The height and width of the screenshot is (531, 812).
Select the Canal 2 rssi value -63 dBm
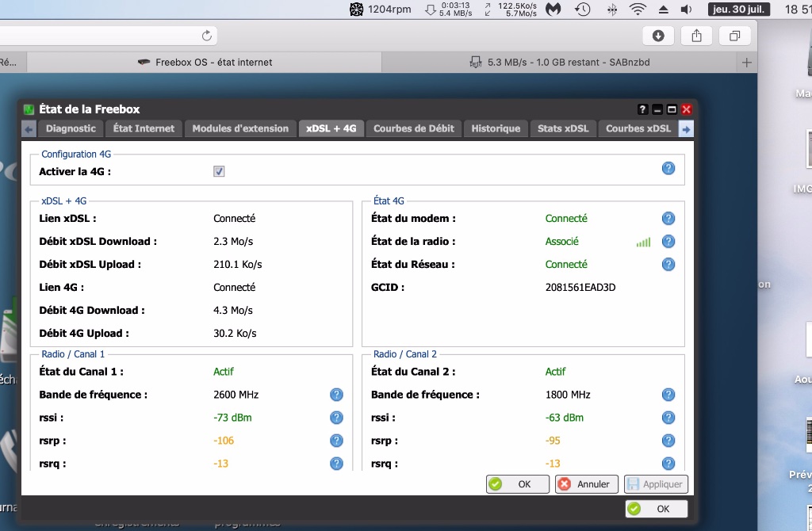click(x=565, y=418)
